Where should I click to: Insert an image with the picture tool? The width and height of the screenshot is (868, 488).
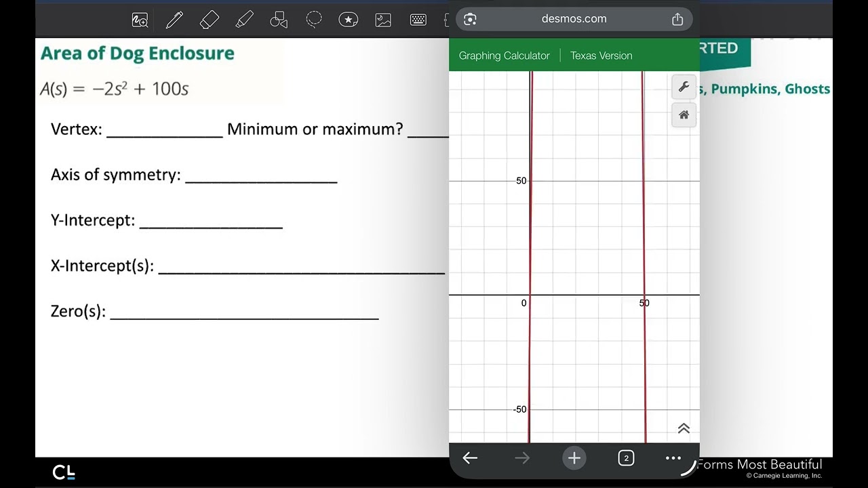click(383, 20)
